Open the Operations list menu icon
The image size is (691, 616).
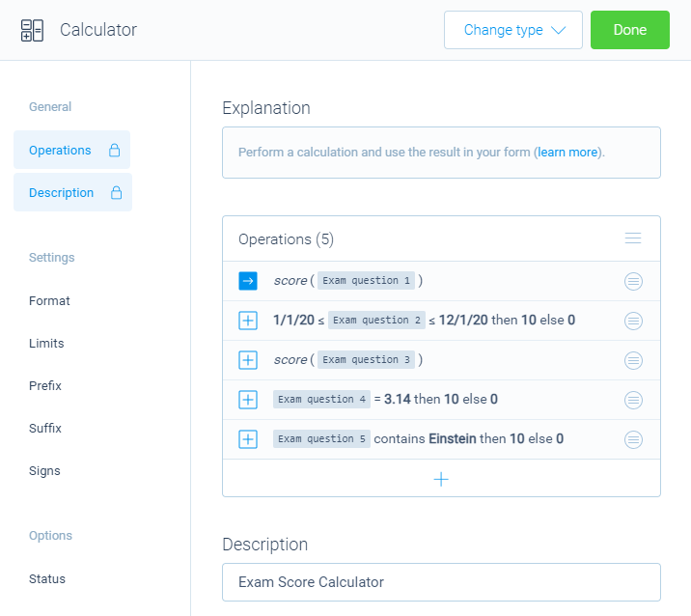633,238
